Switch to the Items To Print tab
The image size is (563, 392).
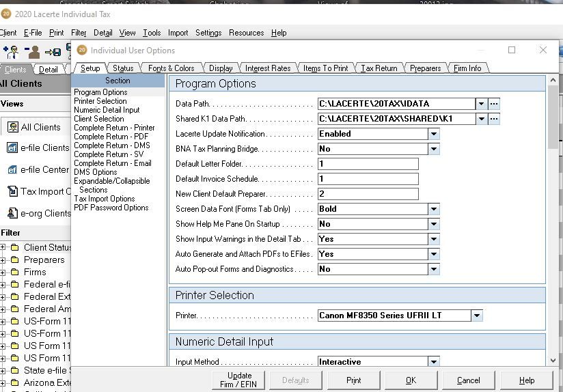pyautogui.click(x=325, y=68)
